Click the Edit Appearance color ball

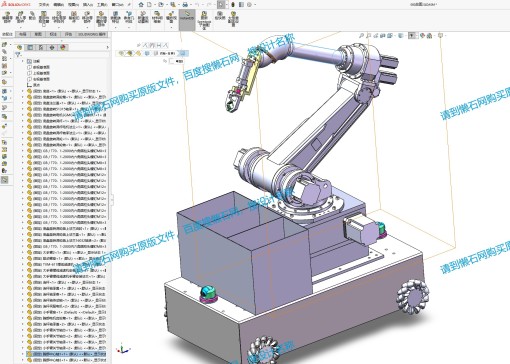click(422, 35)
